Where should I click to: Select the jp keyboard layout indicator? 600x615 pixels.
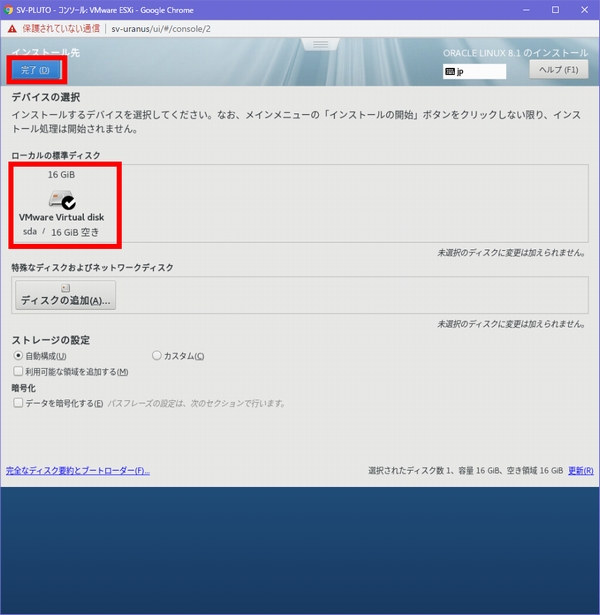click(x=474, y=71)
